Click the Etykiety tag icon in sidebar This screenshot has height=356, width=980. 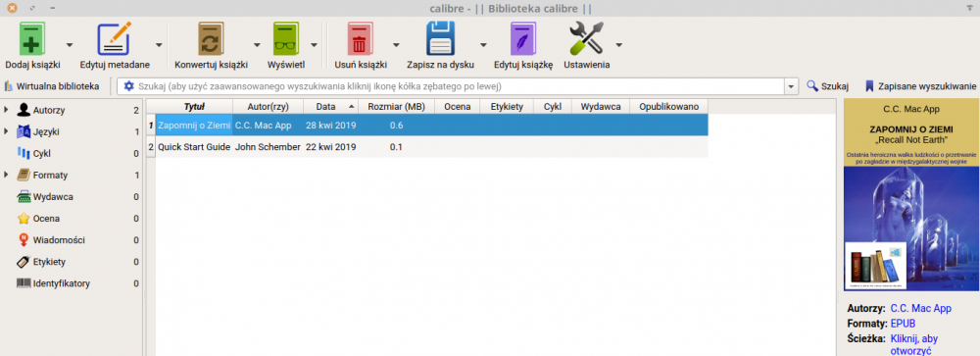[24, 262]
